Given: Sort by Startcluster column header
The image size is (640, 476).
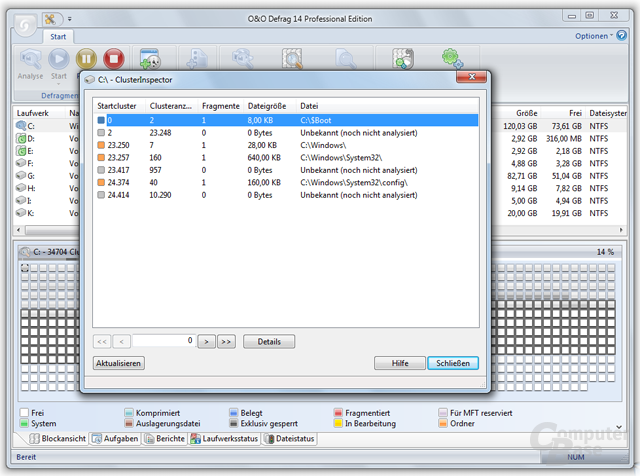Looking at the screenshot, I should click(119, 106).
